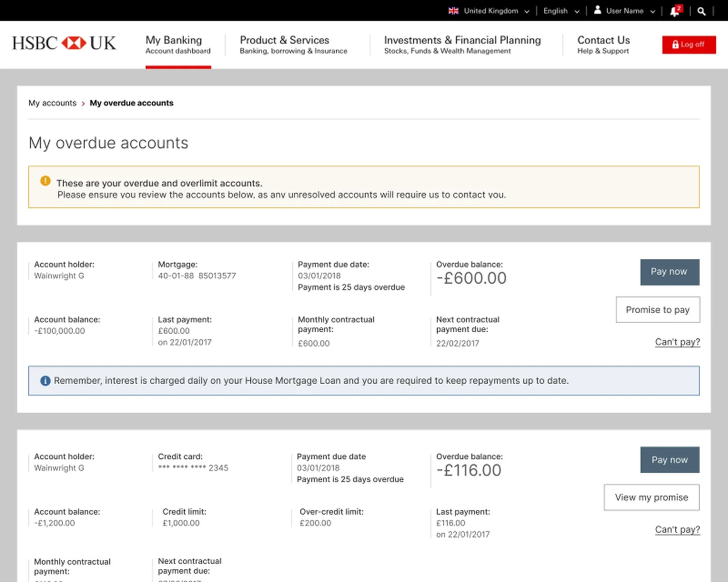Click Pay now for the credit card
Screen dimensions: 728x582
coord(670,460)
